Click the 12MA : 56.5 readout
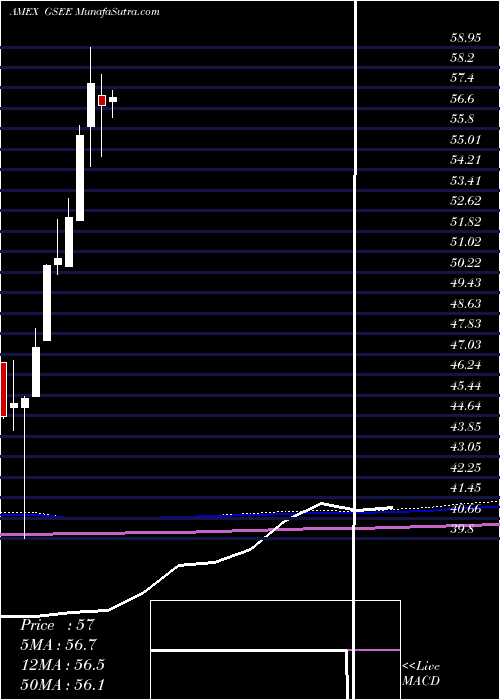Screen dimensions: 500x700 click(62, 665)
